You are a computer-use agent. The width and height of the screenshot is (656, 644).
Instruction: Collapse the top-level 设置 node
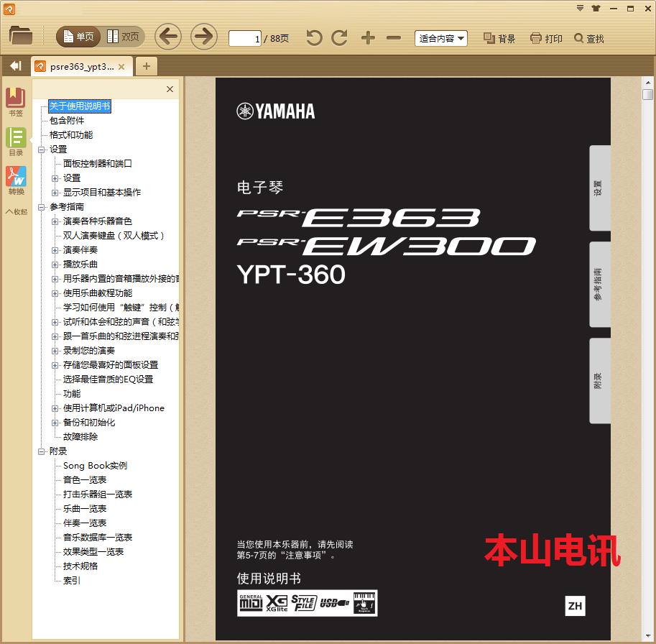tap(41, 149)
